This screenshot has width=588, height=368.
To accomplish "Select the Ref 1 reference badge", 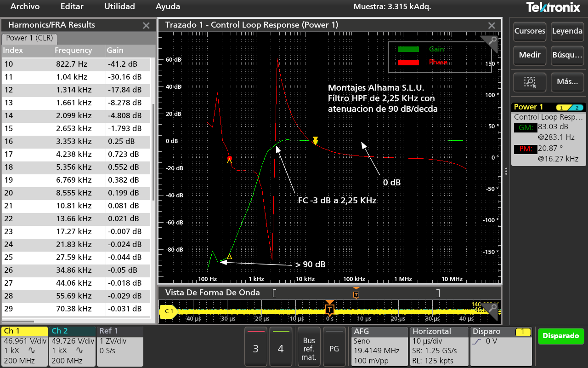I will (x=120, y=346).
